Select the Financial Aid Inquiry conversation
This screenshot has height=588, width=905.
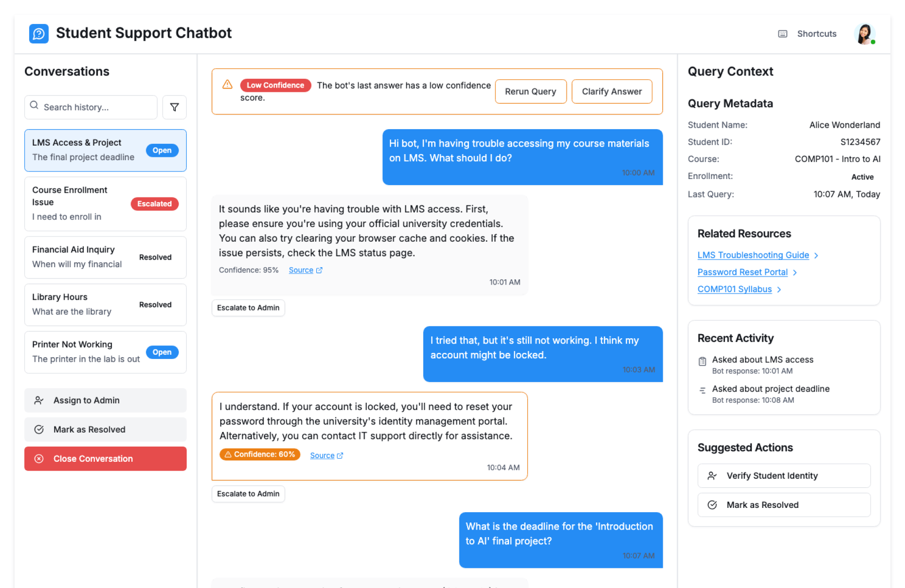tap(105, 257)
